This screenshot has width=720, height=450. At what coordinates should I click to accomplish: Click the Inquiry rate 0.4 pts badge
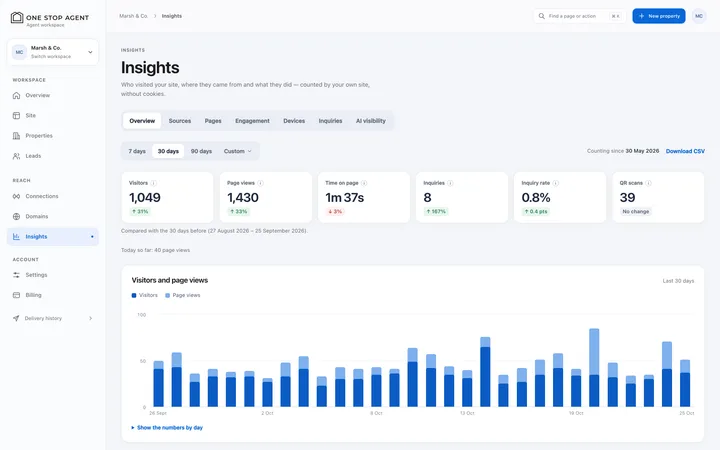pyautogui.click(x=537, y=212)
